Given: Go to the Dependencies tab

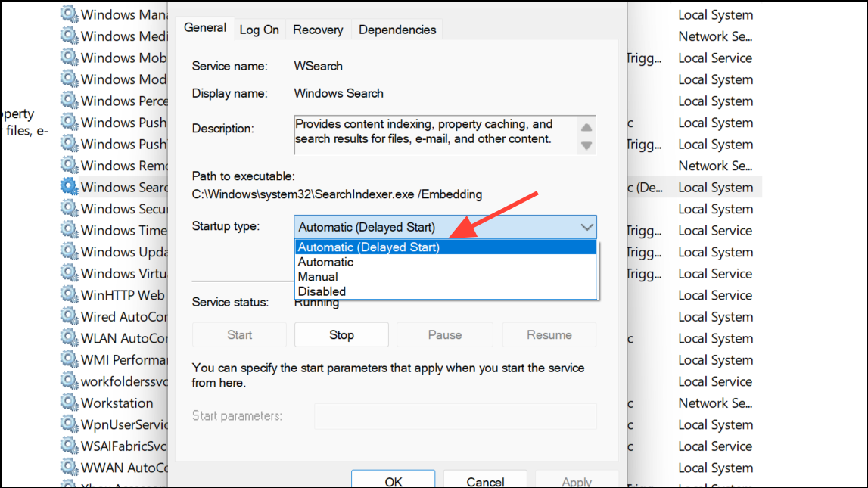Looking at the screenshot, I should 397,30.
